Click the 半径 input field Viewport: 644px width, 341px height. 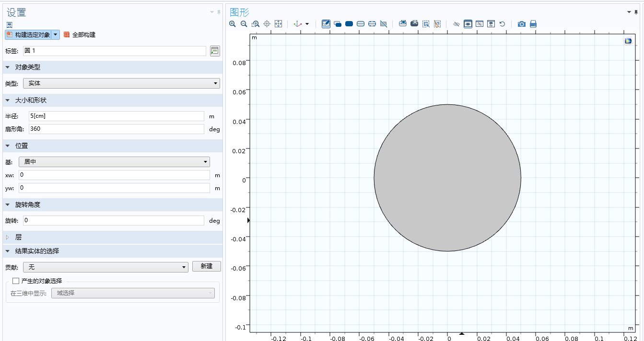click(x=117, y=116)
